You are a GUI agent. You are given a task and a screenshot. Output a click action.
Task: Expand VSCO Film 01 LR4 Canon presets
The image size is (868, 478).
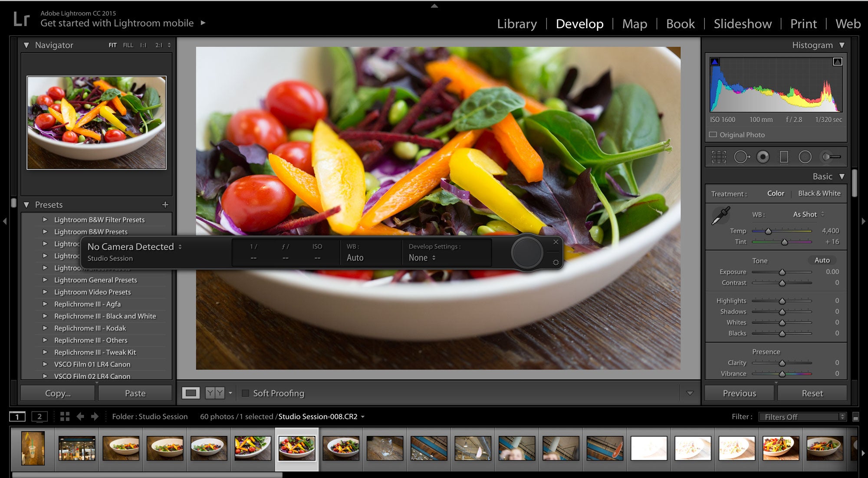click(45, 364)
